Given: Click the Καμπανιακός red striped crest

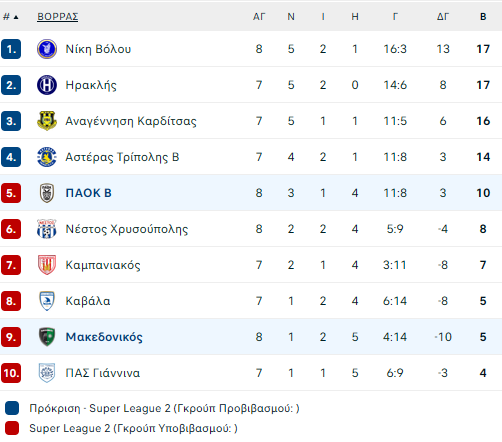Looking at the screenshot, I should tap(47, 265).
